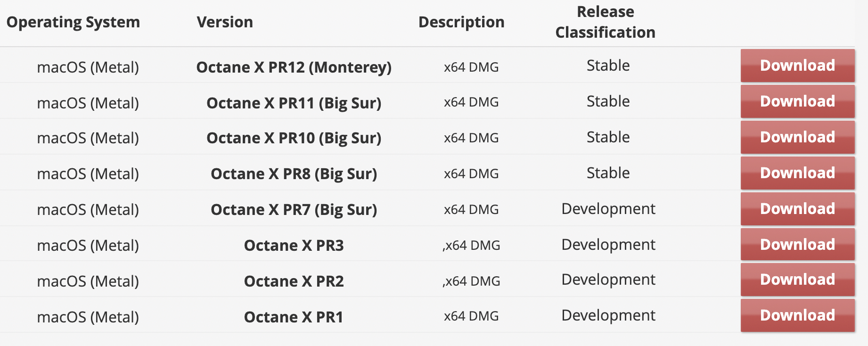Select the Operating System column header
The image size is (868, 346).
point(73,22)
